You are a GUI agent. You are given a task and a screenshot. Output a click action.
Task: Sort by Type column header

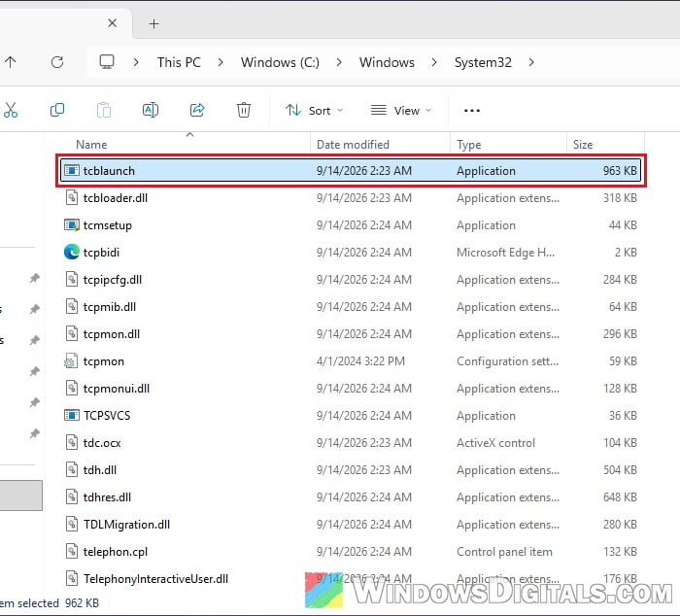click(x=469, y=145)
